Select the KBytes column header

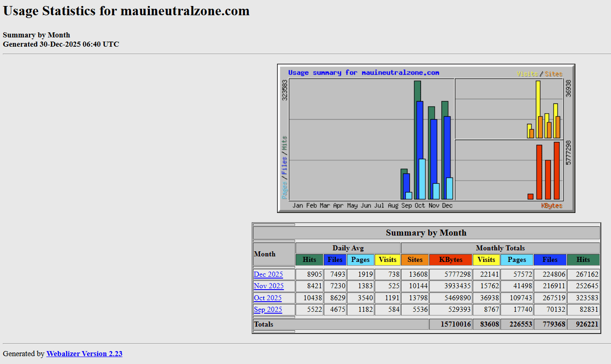tap(451, 260)
